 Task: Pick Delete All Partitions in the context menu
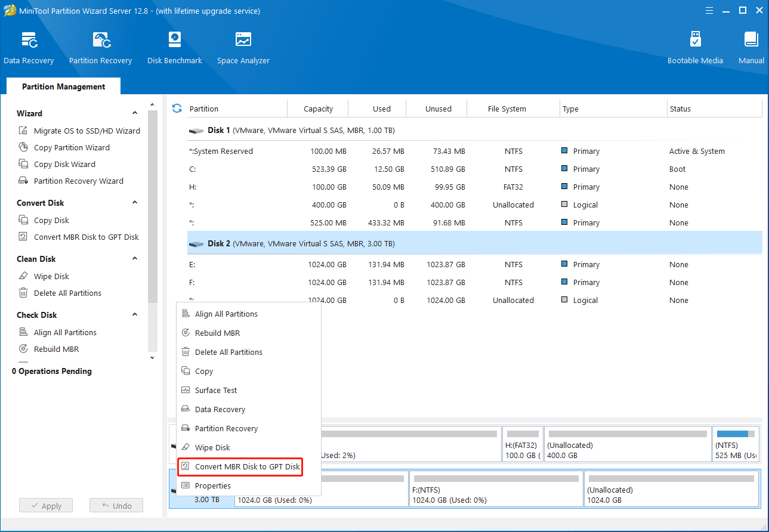(x=249, y=352)
